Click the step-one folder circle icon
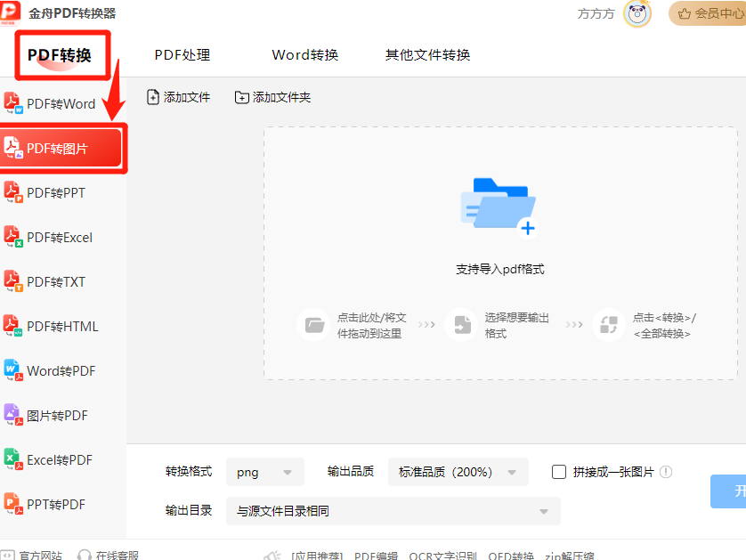Image resolution: width=746 pixels, height=560 pixels. tap(313, 325)
